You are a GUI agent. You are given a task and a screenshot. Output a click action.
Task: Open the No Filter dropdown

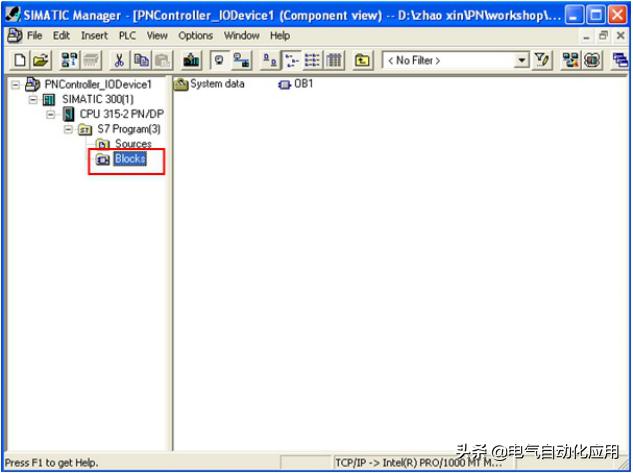[x=521, y=61]
